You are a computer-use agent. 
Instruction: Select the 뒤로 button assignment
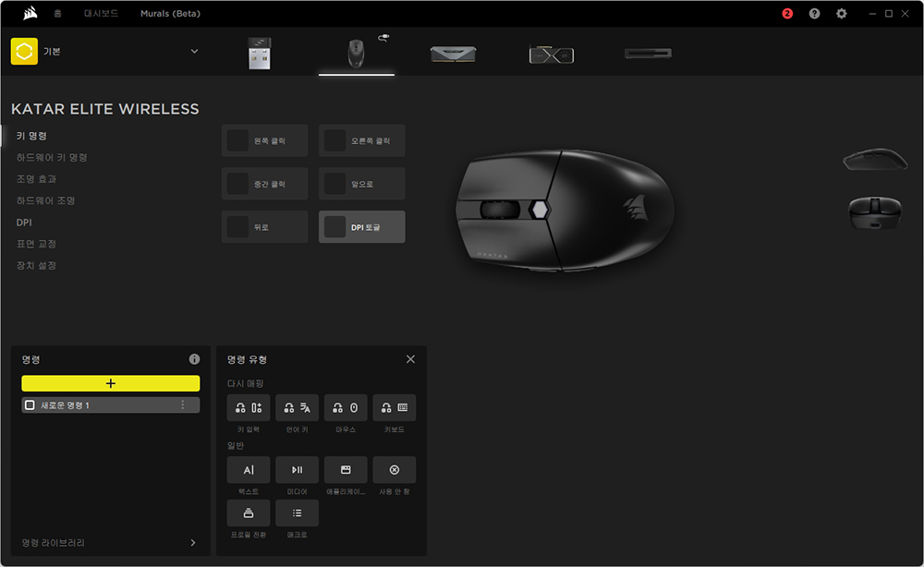pos(264,226)
